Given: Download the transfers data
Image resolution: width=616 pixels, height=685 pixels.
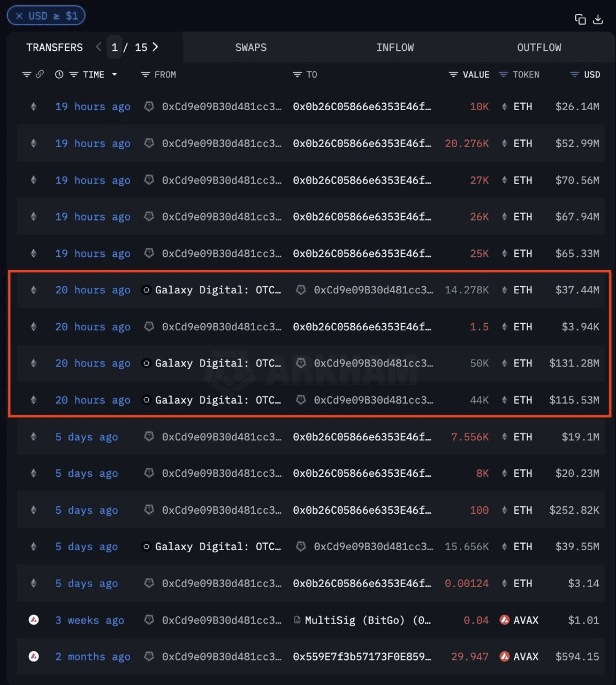Looking at the screenshot, I should pos(598,19).
